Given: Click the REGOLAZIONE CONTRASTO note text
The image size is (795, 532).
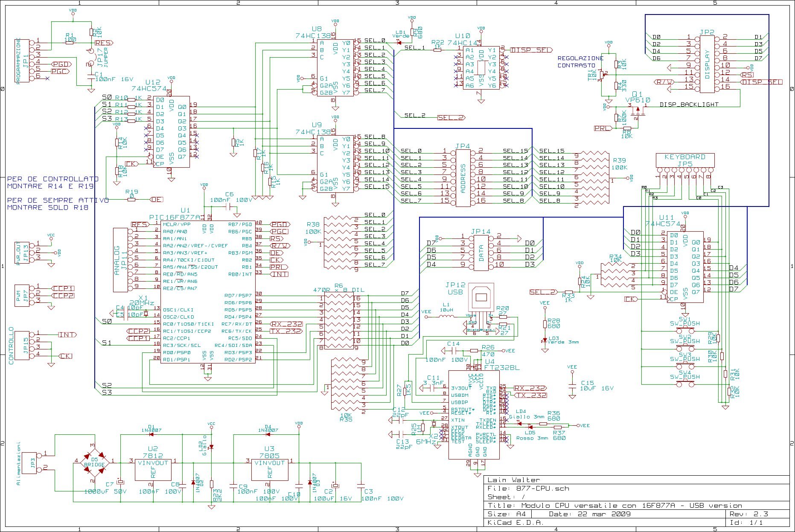Looking at the screenshot, I should tap(580, 62).
